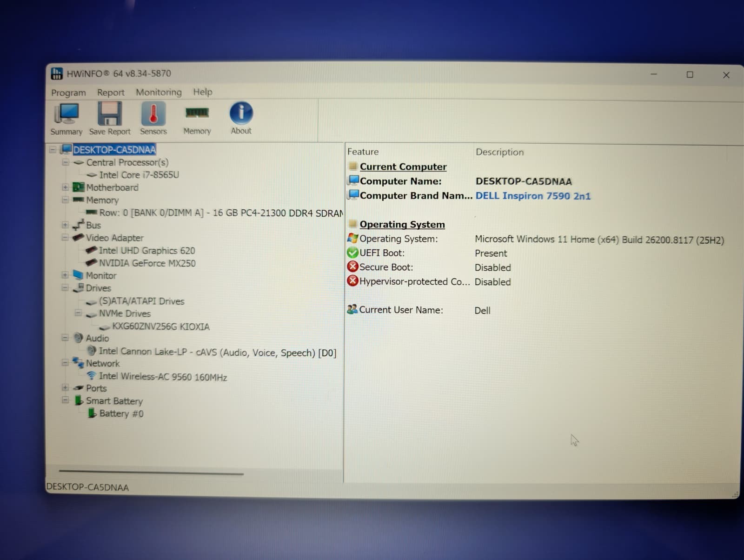Click the tree panel horizontal scrollbar
This screenshot has height=560, width=744.
tap(151, 473)
